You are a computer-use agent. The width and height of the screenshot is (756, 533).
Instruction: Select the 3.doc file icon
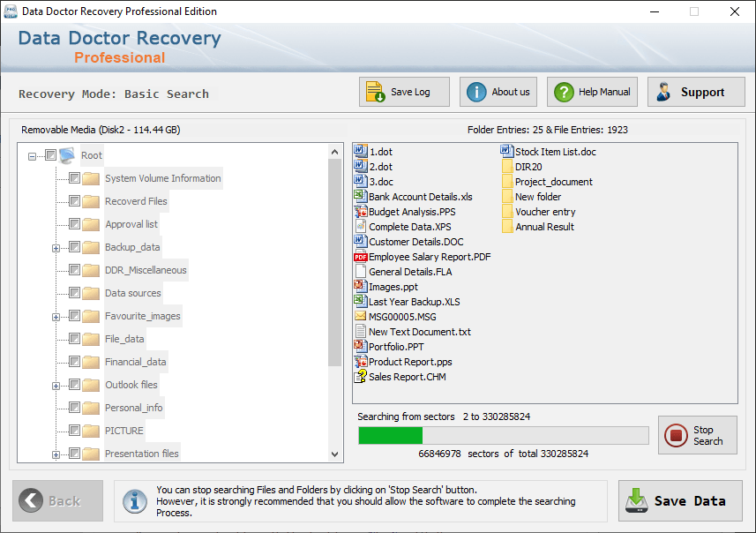pyautogui.click(x=361, y=182)
